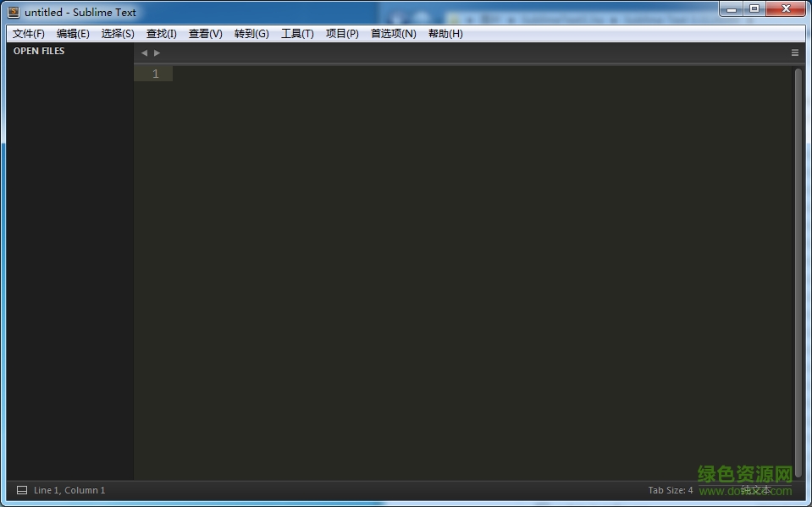Open the 查看(V) menu to toggle layout

[205, 34]
